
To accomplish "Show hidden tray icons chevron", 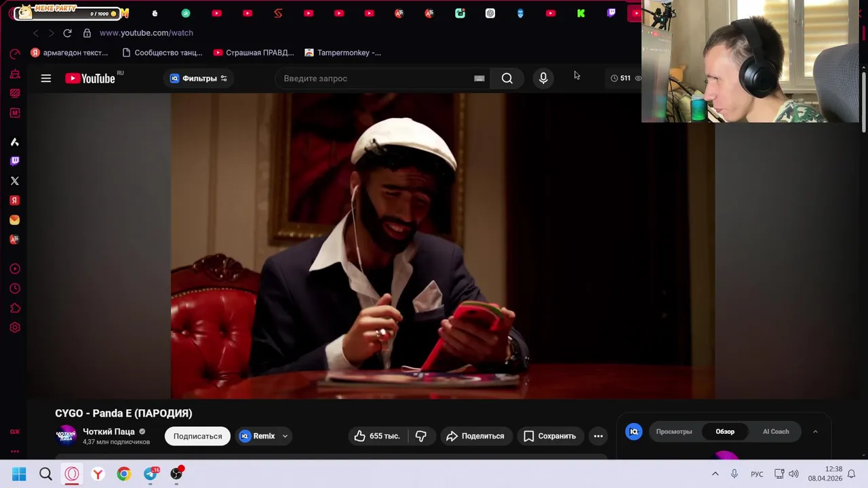I will point(715,474).
